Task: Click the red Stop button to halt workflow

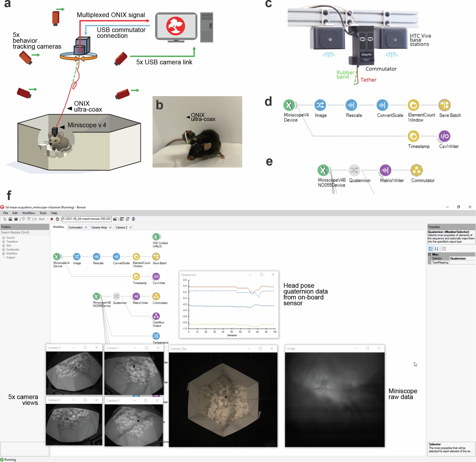Action: [x=52, y=219]
